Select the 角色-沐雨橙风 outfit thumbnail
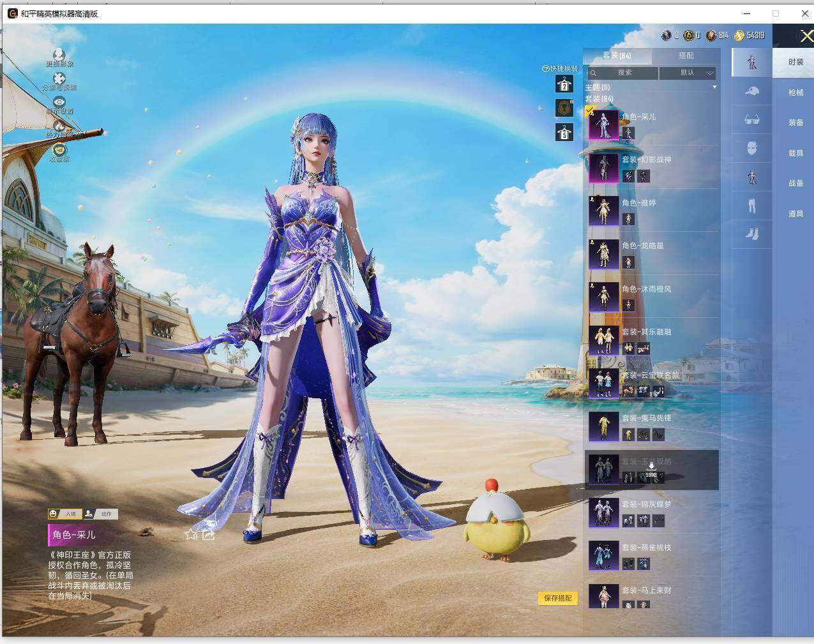The width and height of the screenshot is (814, 644). click(603, 297)
